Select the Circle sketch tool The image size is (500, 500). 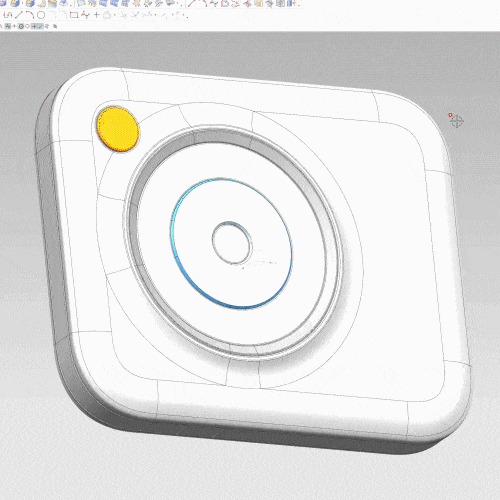click(x=41, y=15)
